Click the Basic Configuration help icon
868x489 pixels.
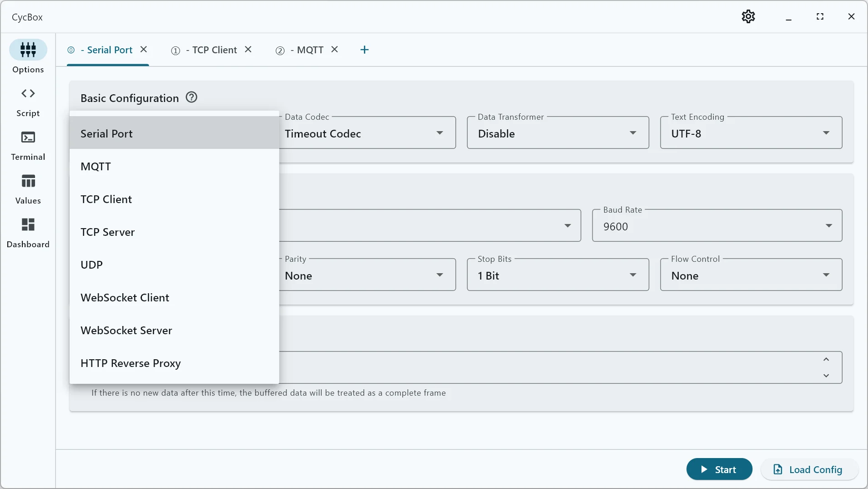pyautogui.click(x=192, y=97)
